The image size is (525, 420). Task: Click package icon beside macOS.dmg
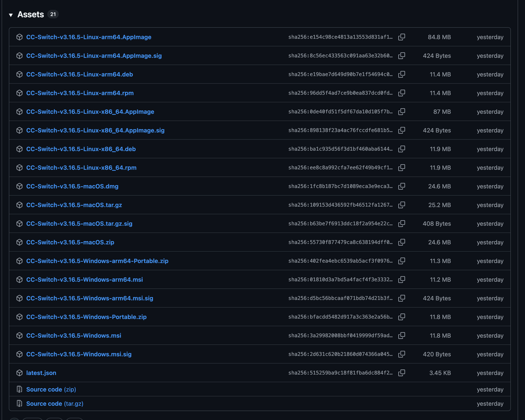(19, 186)
